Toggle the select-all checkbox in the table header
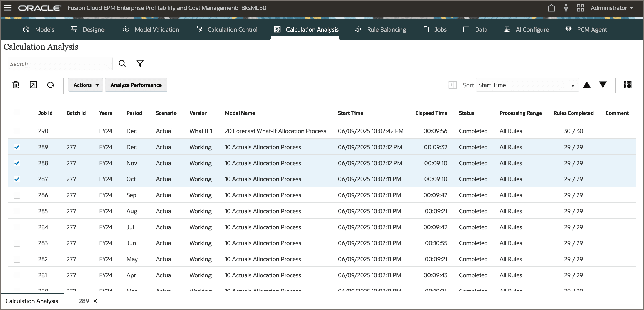Viewport: 644px width, 310px height. click(x=17, y=112)
